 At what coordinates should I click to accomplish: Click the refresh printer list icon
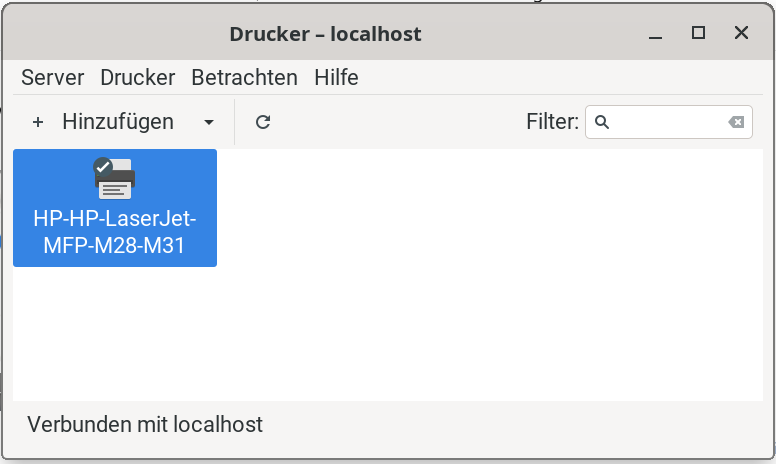(x=263, y=122)
